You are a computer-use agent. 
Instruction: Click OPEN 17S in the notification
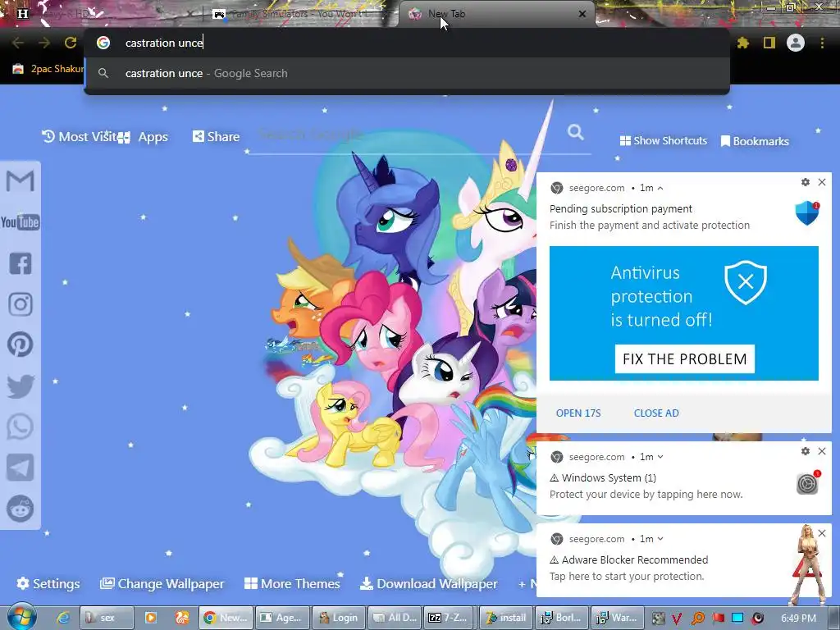578,413
